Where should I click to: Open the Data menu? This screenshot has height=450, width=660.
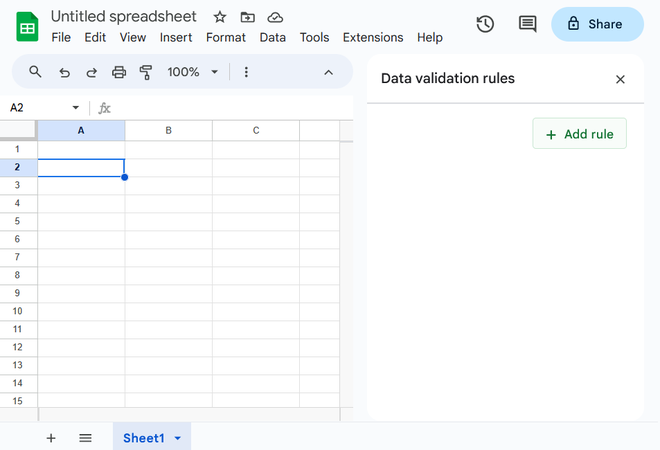pos(272,37)
